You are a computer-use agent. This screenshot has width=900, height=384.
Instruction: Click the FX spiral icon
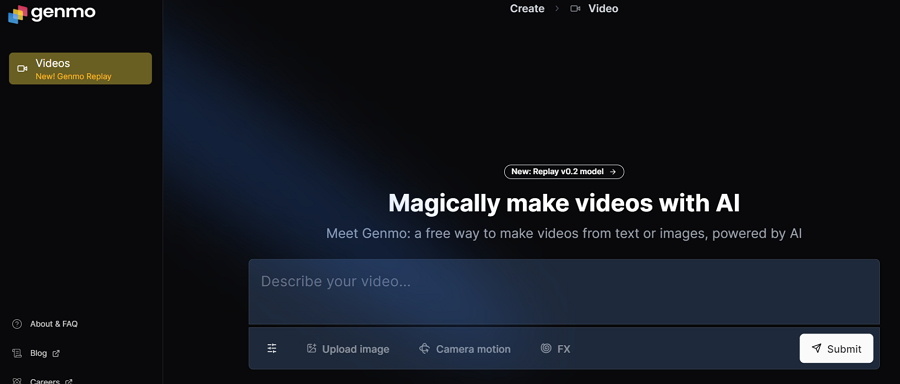point(546,348)
